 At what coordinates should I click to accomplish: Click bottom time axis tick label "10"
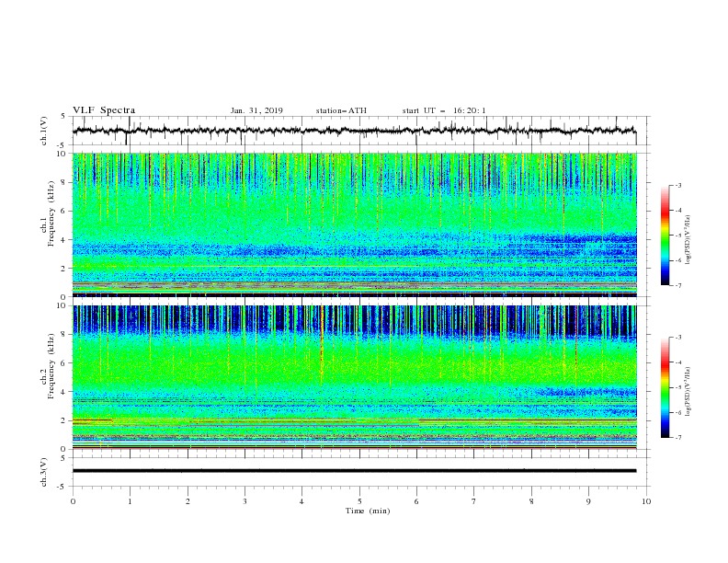(x=646, y=501)
